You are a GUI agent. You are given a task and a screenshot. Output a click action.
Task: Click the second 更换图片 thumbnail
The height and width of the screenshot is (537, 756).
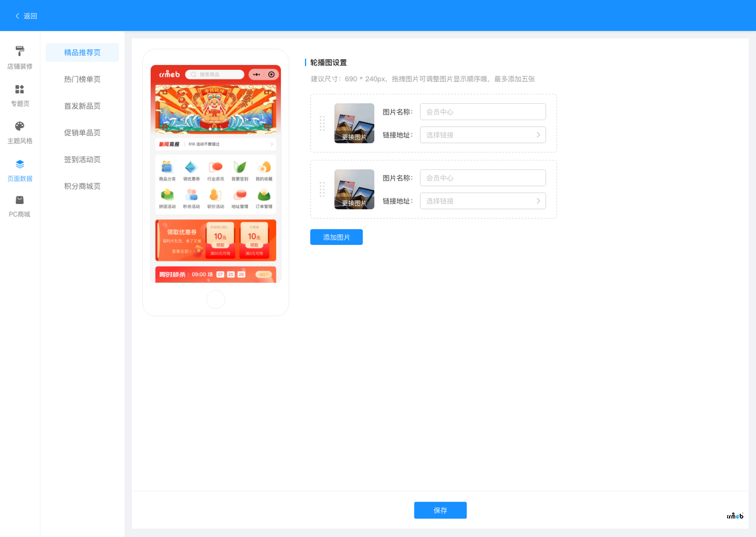(x=354, y=189)
